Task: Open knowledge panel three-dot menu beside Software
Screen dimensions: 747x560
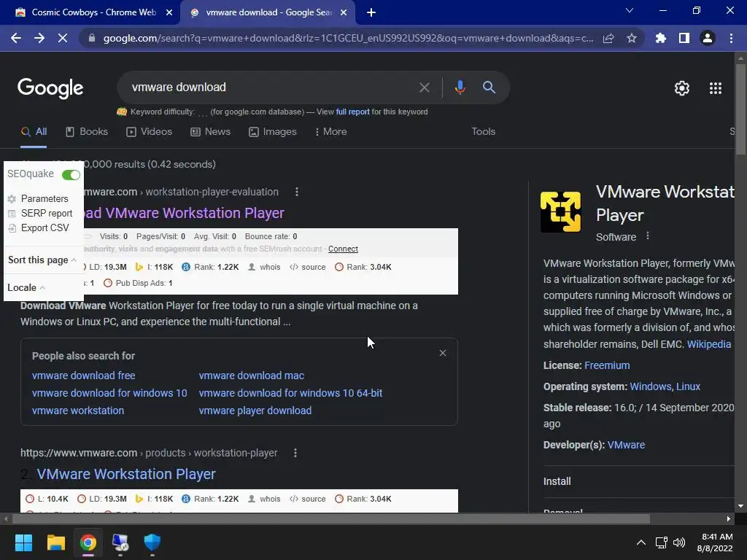Action: pyautogui.click(x=648, y=236)
